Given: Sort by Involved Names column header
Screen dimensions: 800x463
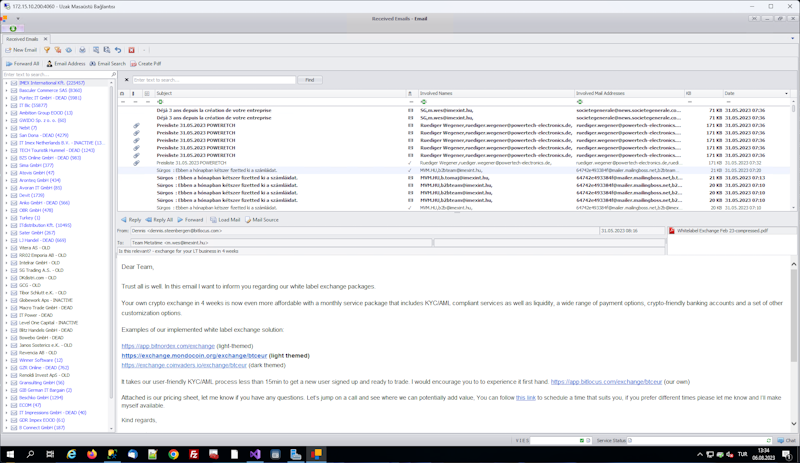Looking at the screenshot, I should tap(495, 93).
